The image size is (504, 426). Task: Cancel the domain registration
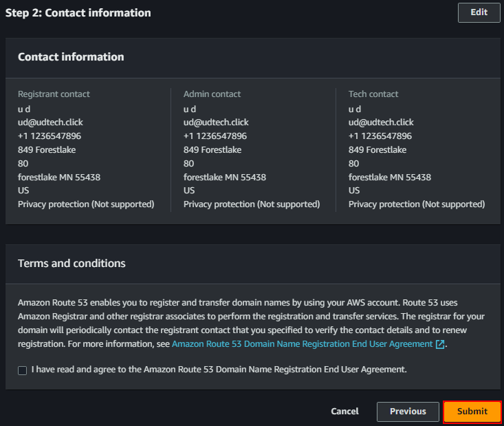(344, 412)
